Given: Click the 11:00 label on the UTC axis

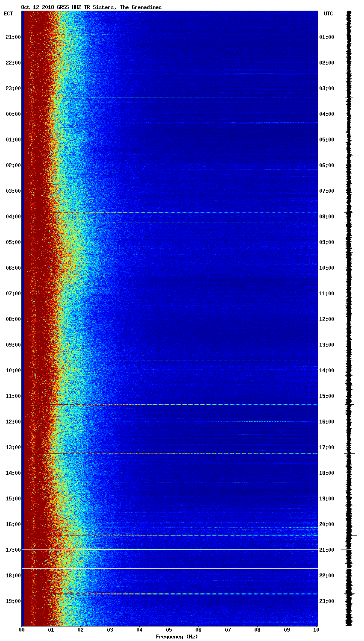Looking at the screenshot, I should pyautogui.click(x=327, y=294).
